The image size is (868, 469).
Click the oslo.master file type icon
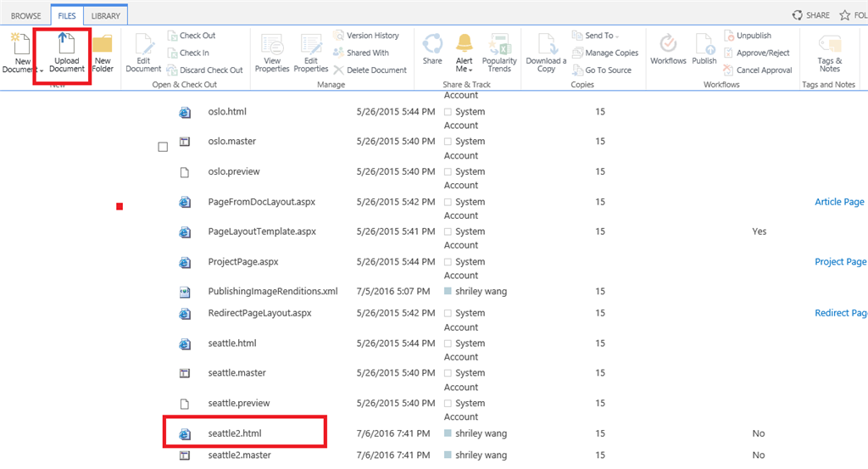click(x=185, y=142)
